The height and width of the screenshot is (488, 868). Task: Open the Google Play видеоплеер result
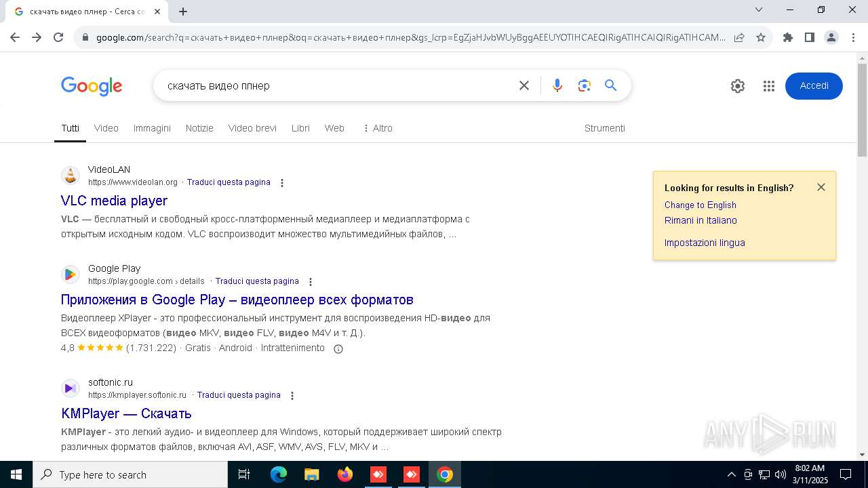pos(237,300)
